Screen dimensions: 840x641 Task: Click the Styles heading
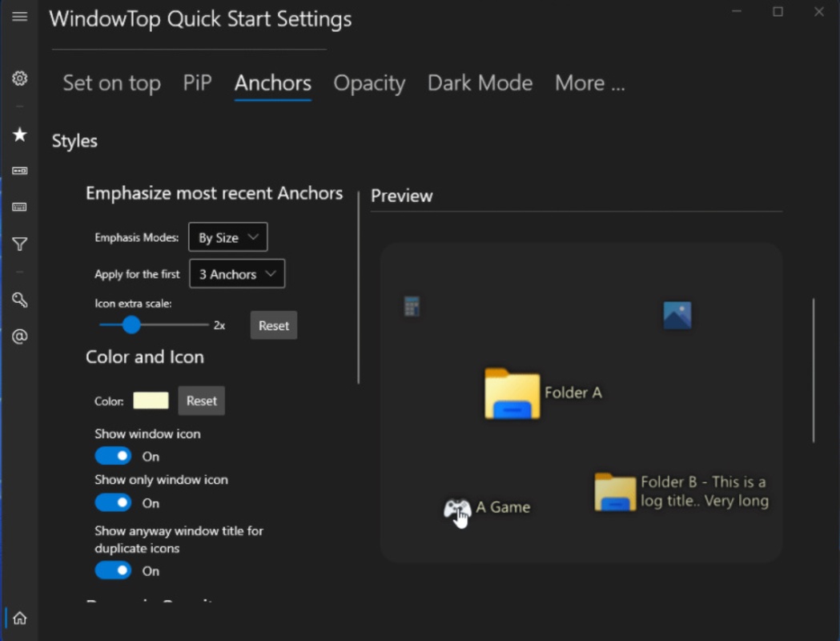pyautogui.click(x=74, y=141)
